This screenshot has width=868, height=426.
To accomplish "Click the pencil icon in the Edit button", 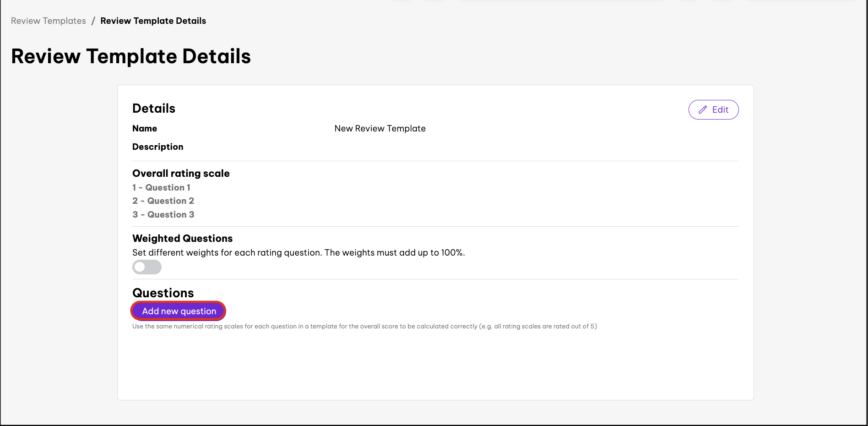I will click(x=703, y=110).
